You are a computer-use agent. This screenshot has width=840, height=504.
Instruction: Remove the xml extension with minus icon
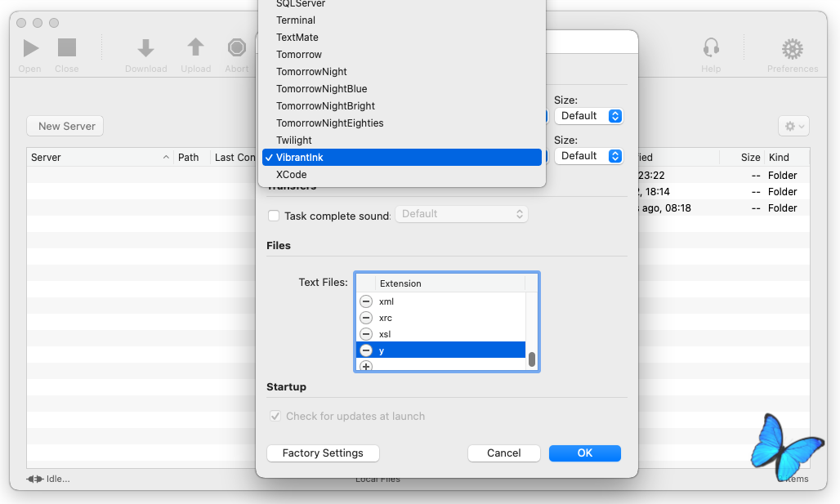coord(366,301)
